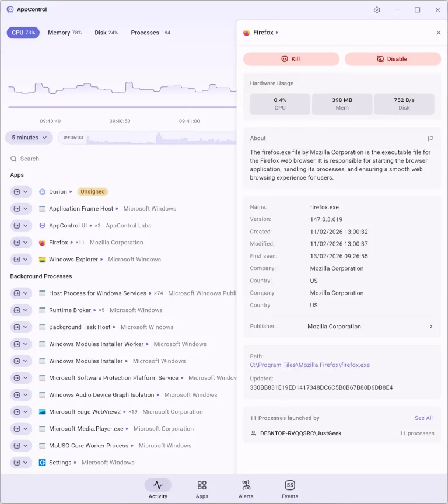Open the Firefox executable path link
Viewport: 448px width, 504px height.
coord(310,365)
